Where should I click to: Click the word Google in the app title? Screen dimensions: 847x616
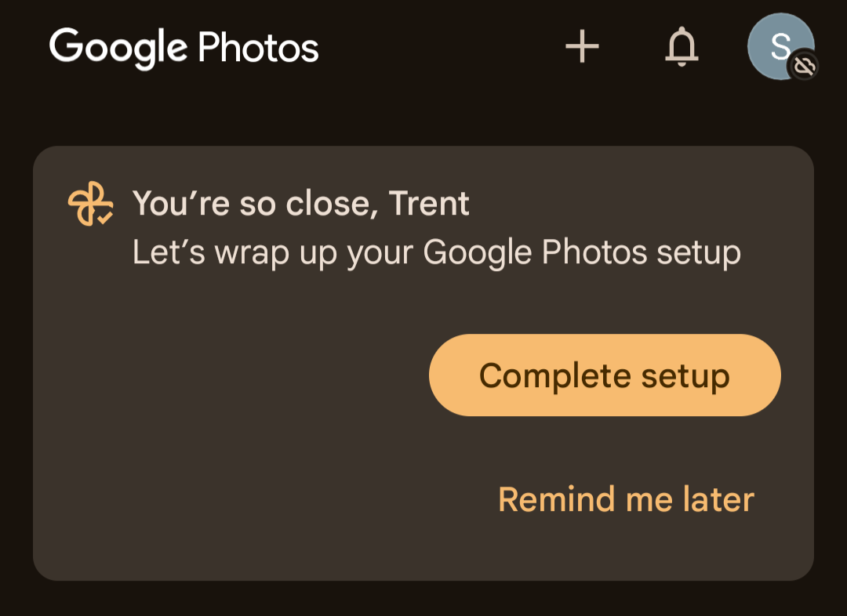pyautogui.click(x=118, y=48)
